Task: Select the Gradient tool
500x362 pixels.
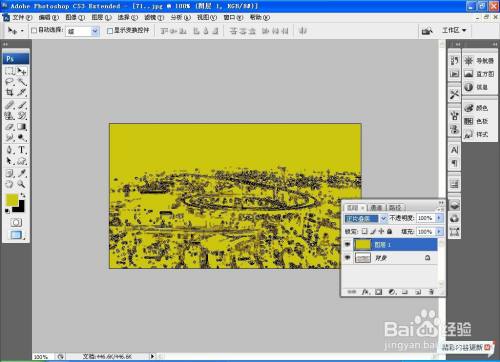Action: pyautogui.click(x=22, y=127)
